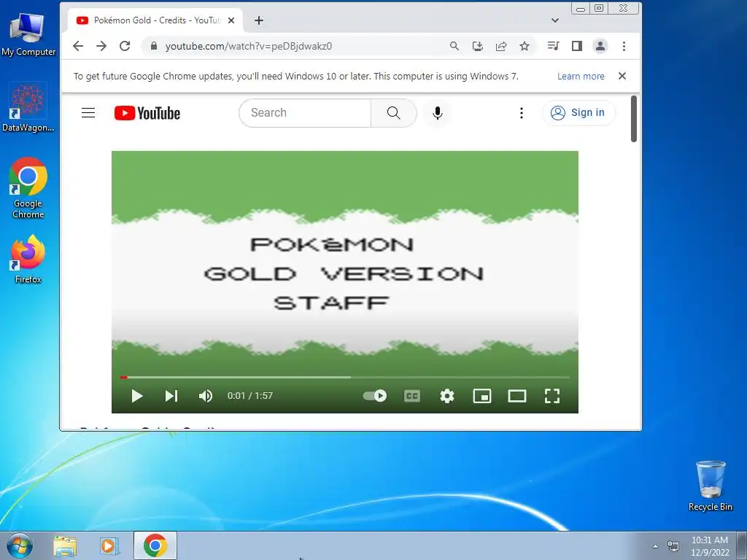Toggle the autoplay switch
This screenshot has height=560, width=747.
click(x=375, y=396)
